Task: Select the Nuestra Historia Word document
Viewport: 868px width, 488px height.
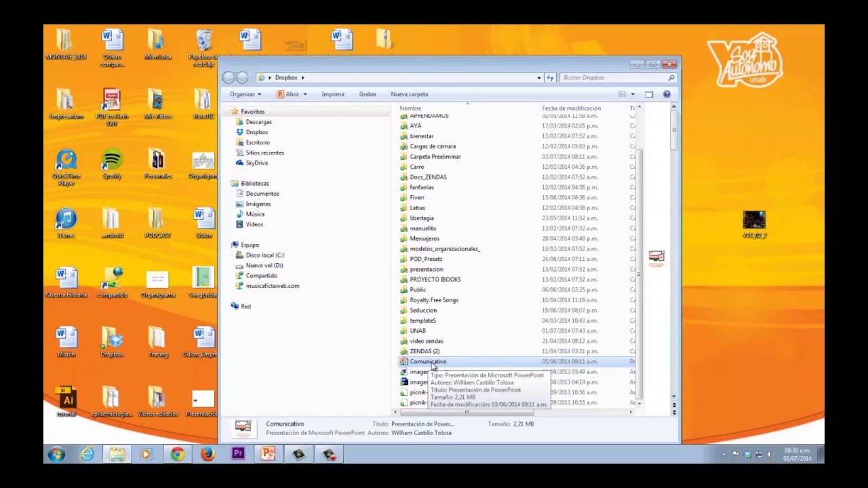Action: click(x=66, y=283)
